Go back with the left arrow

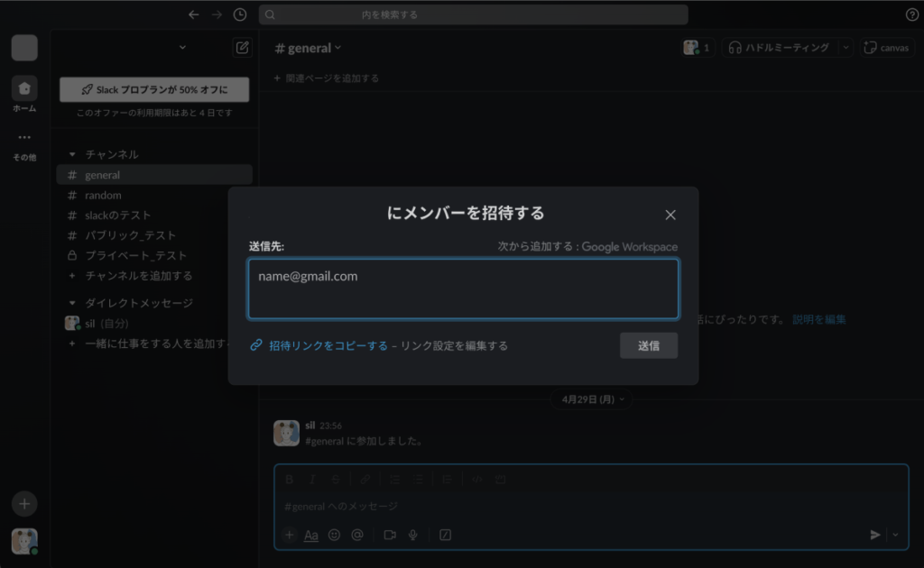pos(193,14)
